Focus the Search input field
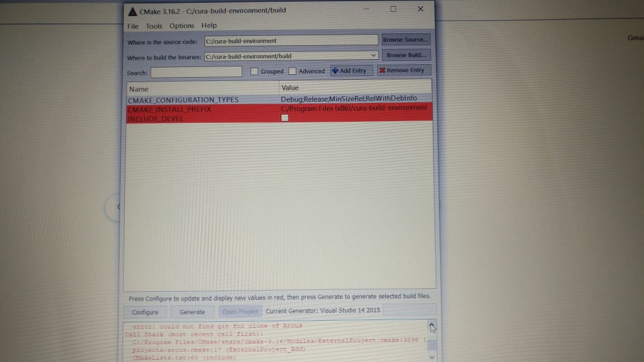 [x=196, y=72]
